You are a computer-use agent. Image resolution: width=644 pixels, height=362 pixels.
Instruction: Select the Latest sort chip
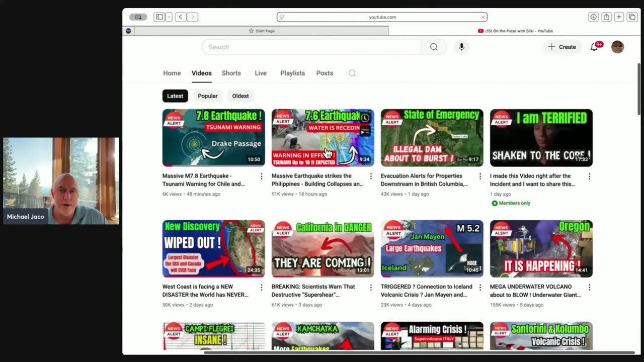coord(175,96)
